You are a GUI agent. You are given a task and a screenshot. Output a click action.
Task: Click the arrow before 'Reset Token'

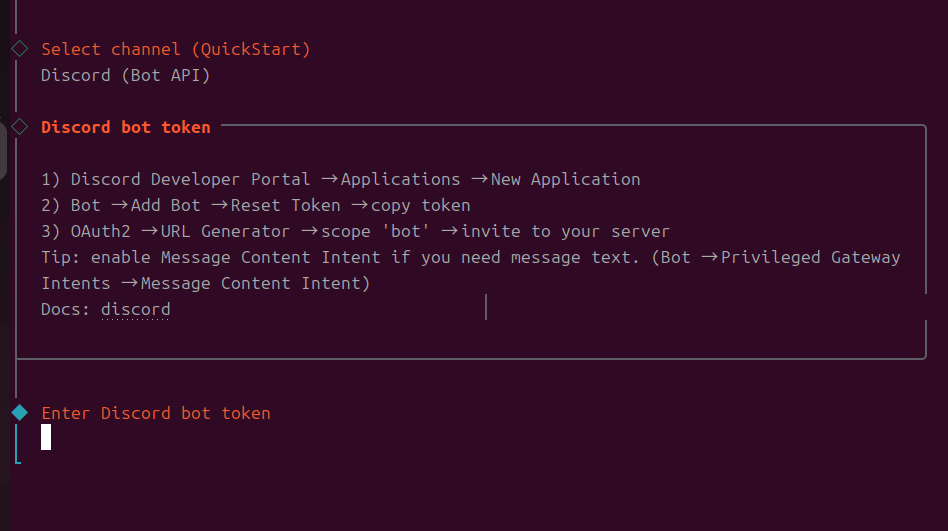219,206
